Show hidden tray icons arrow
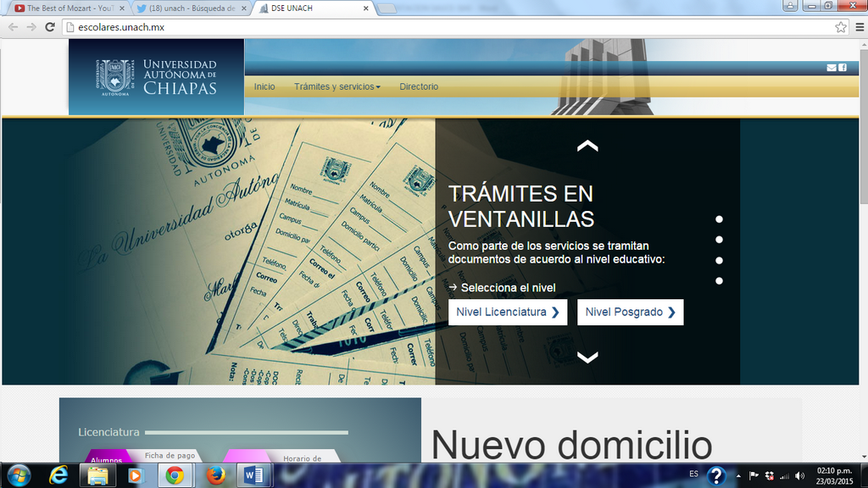Viewport: 868px width, 488px height. tap(738, 476)
